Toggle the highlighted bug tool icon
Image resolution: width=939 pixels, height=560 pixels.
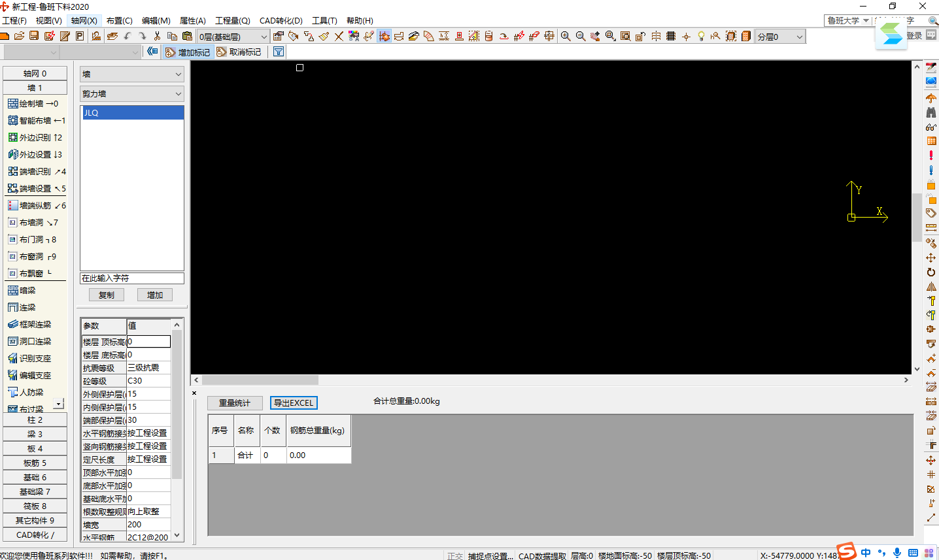pos(384,36)
